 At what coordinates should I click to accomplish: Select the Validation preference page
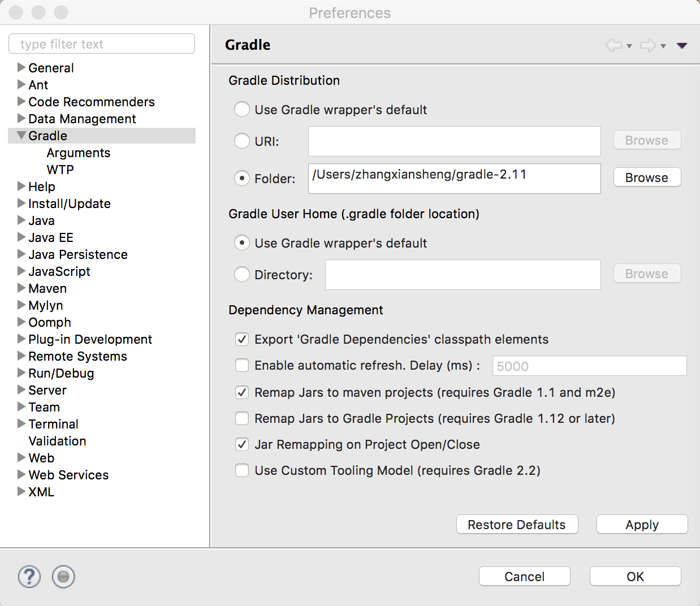(57, 441)
